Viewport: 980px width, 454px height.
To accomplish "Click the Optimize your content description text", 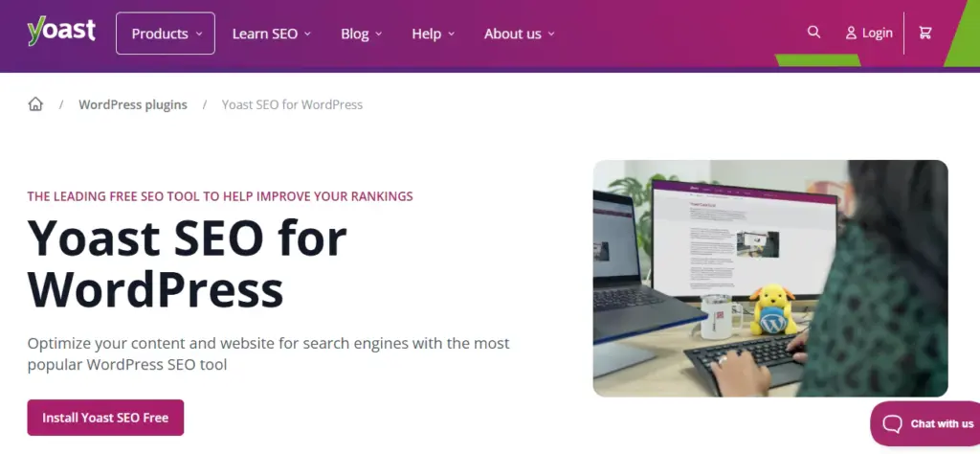I will [268, 353].
